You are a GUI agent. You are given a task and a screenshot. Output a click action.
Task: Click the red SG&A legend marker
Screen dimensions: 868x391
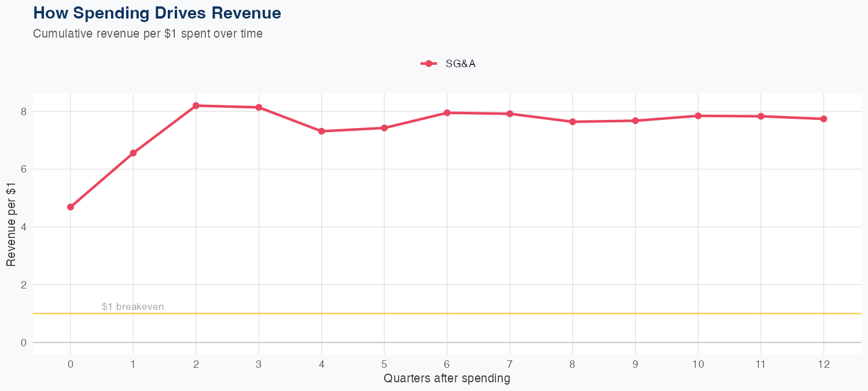pos(428,64)
